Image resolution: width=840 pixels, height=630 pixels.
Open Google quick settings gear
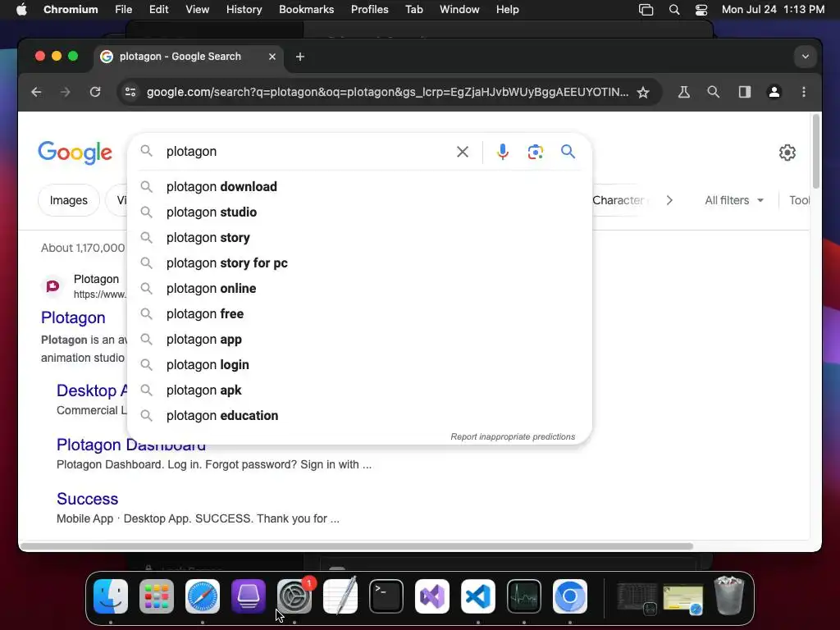click(x=787, y=153)
